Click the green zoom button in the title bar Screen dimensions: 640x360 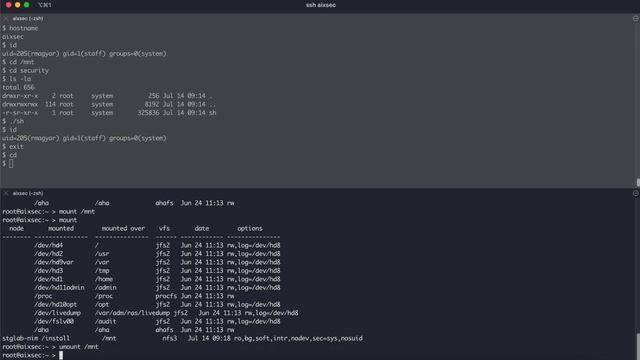[27, 5]
